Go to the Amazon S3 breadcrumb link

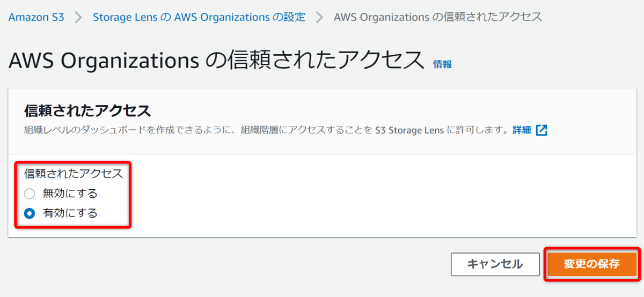36,17
